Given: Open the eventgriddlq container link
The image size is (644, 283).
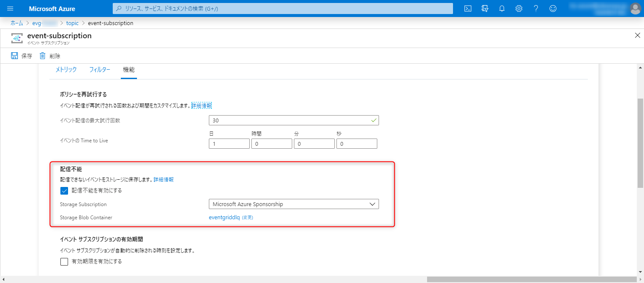Looking at the screenshot, I should point(225,218).
